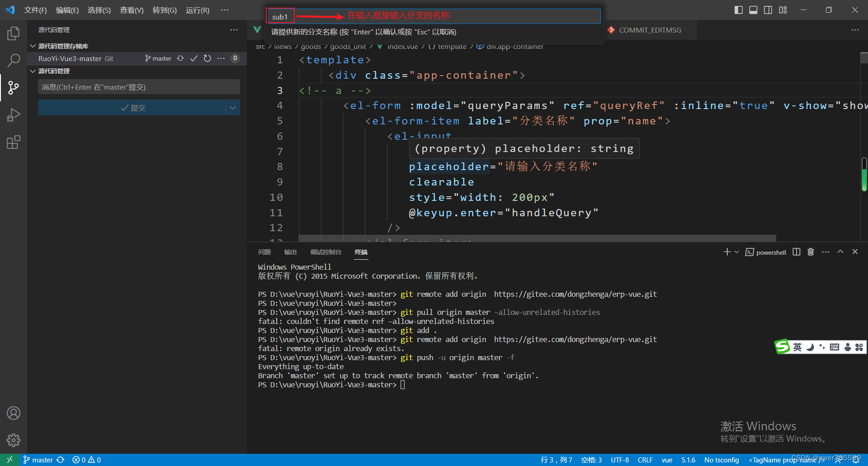Click the 提交 commit button
The height and width of the screenshot is (466, 868).
pyautogui.click(x=132, y=108)
